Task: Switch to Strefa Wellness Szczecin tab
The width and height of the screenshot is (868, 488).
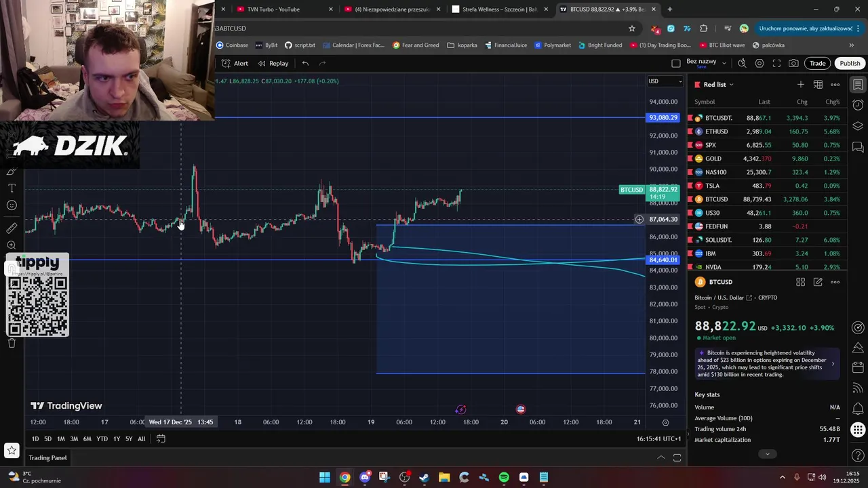Action: pos(498,9)
